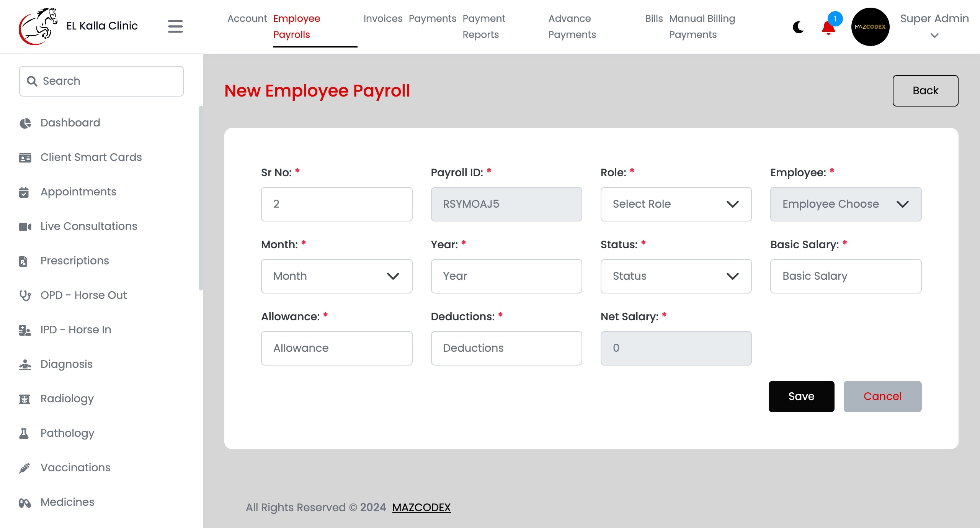The width and height of the screenshot is (980, 528).
Task: Focus the Basic Salary input field
Action: pos(846,276)
